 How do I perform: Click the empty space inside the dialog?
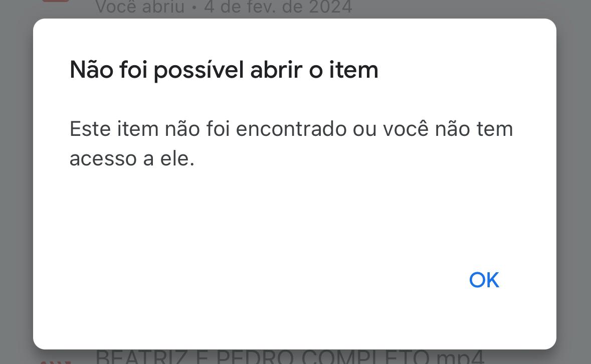tap(295, 221)
